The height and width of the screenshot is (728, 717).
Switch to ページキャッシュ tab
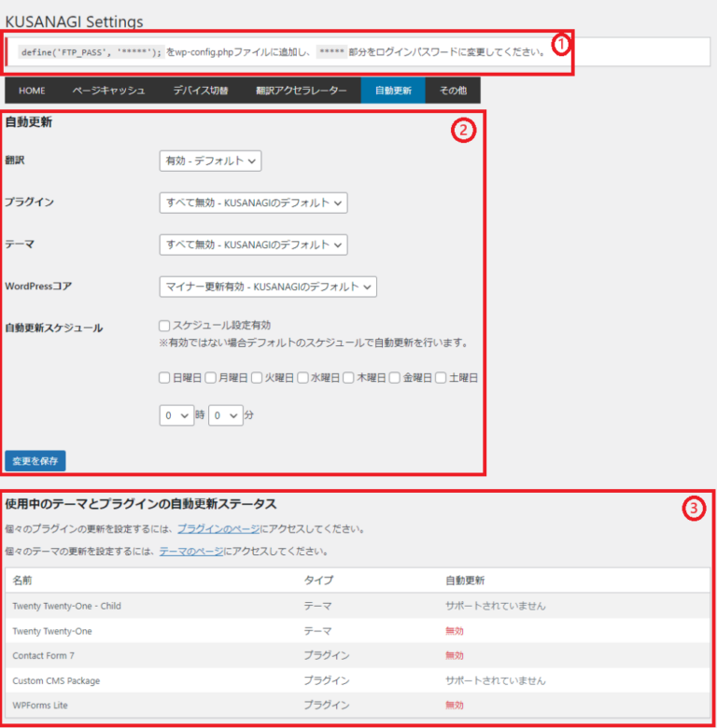click(108, 91)
